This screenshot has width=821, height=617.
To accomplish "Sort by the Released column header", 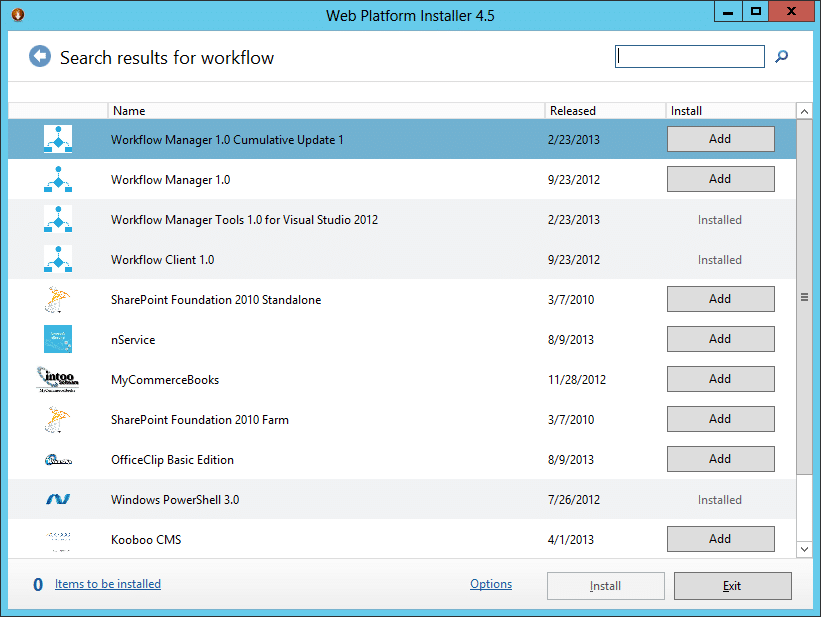I will click(x=605, y=111).
